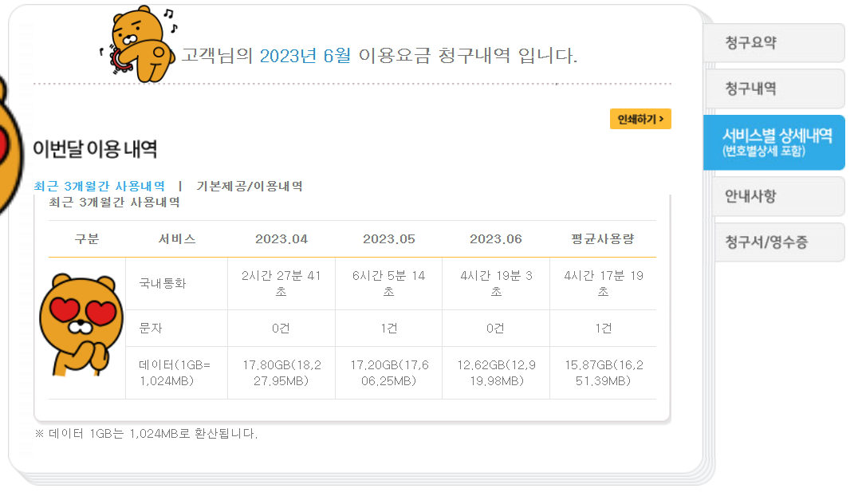Click the 12.62GB data usage cell
The width and height of the screenshot is (858, 504).
coord(496,372)
